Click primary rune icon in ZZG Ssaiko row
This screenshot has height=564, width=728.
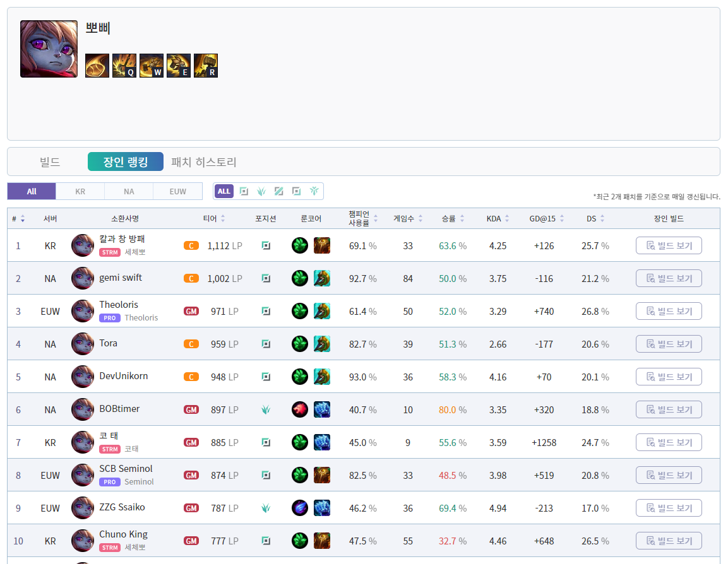[x=300, y=508]
